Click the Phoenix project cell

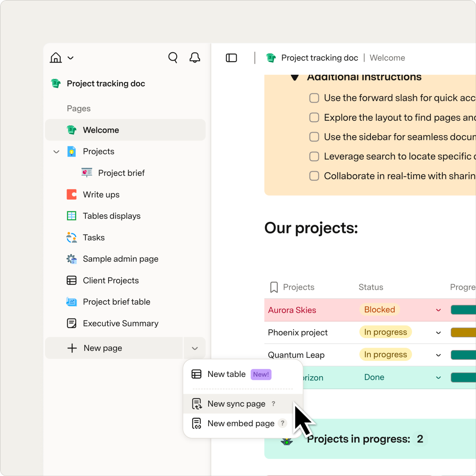298,333
